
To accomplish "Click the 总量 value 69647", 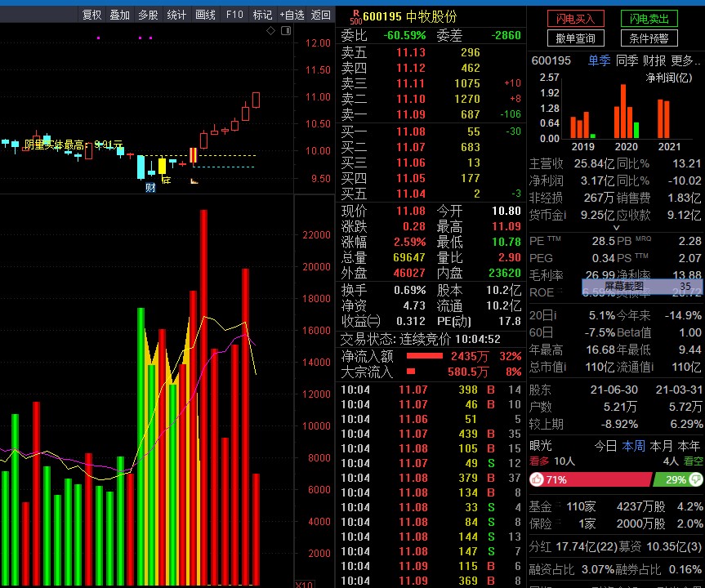I will coord(409,257).
